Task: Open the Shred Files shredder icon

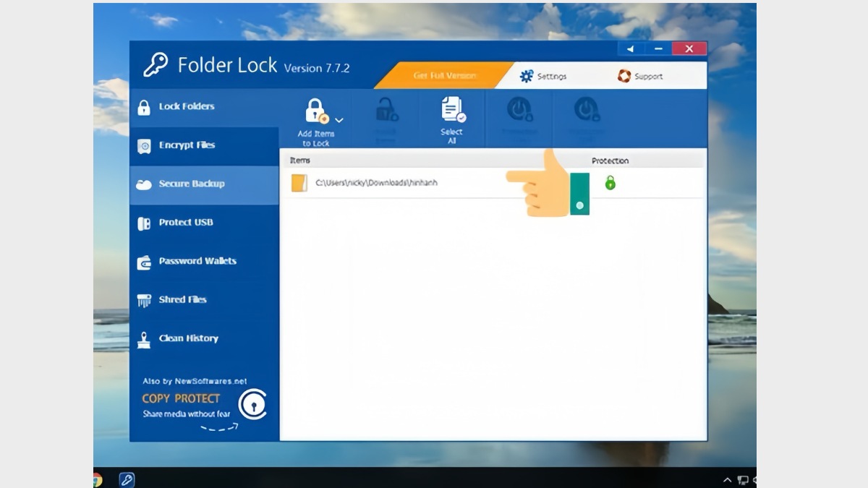Action: [x=145, y=299]
